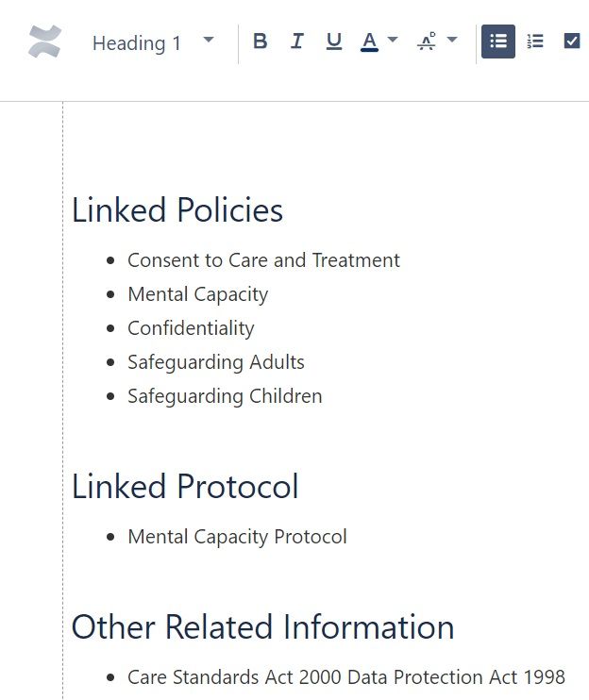Click the Mental Capacity Protocol bullet
The image size is (589, 700).
coord(237,537)
